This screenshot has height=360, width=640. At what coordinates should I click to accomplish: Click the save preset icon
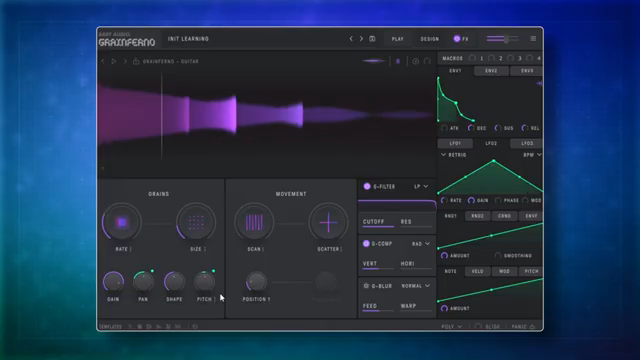click(372, 39)
